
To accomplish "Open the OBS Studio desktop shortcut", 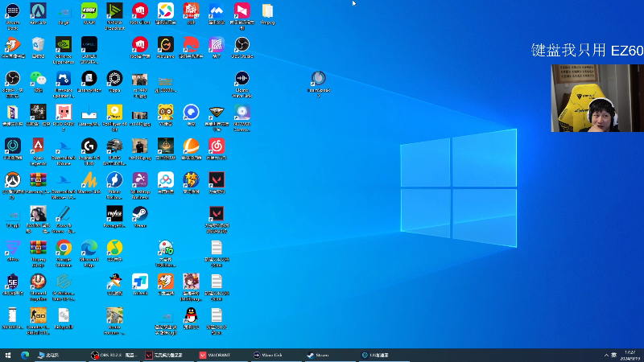I will (242, 47).
